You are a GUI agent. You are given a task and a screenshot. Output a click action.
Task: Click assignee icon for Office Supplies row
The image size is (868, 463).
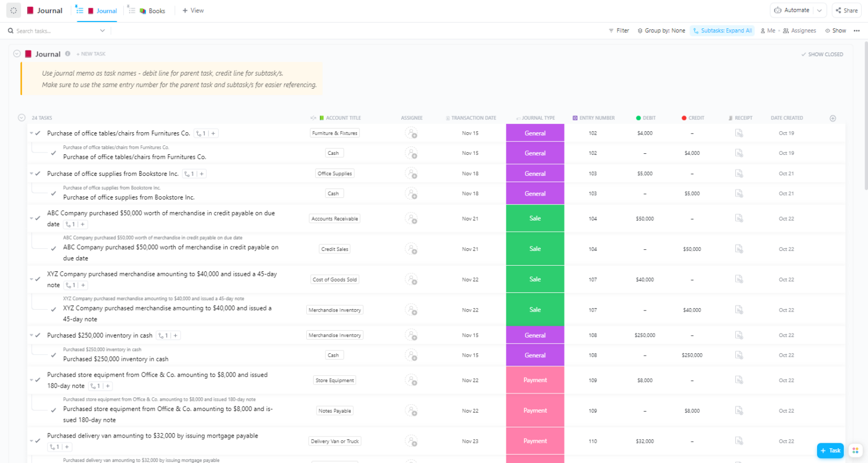pyautogui.click(x=411, y=174)
